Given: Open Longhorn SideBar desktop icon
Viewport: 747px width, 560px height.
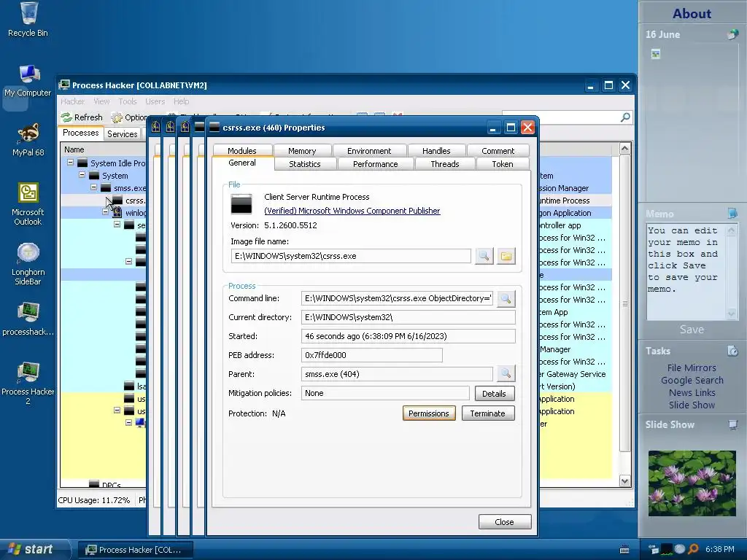Looking at the screenshot, I should coord(28,264).
